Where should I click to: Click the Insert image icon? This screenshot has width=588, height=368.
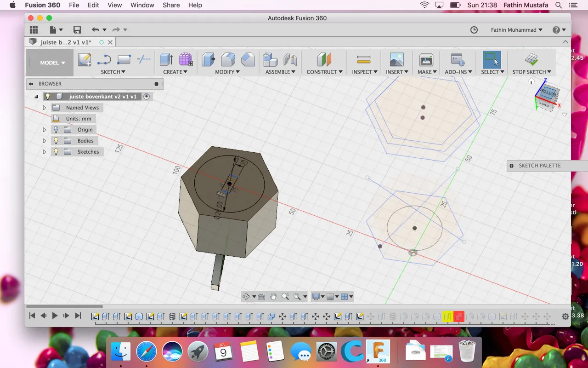[396, 60]
